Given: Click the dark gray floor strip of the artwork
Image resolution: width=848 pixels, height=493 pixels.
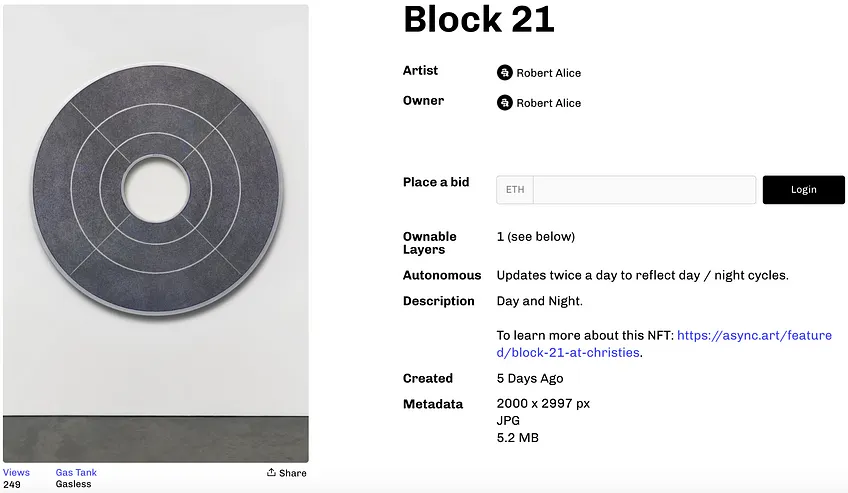Looking at the screenshot, I should pyautogui.click(x=156, y=439).
